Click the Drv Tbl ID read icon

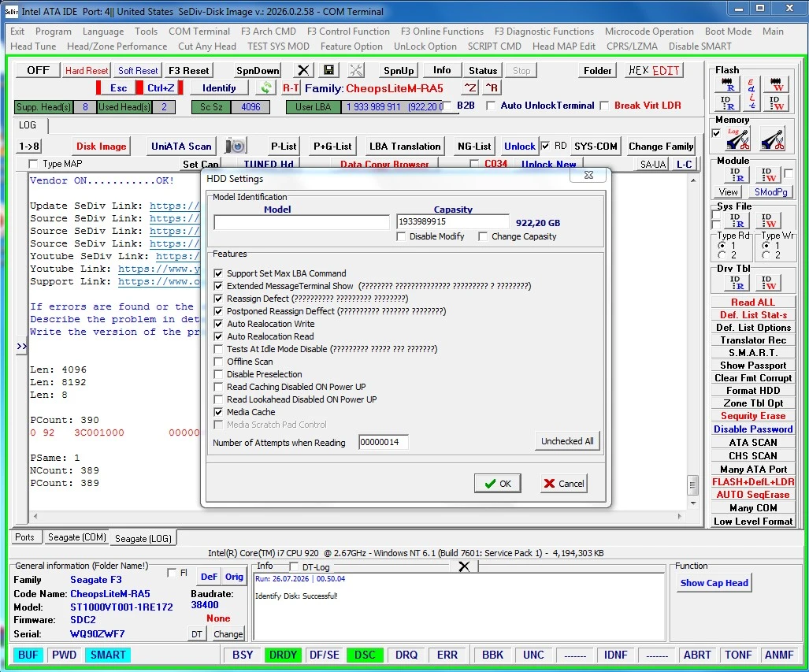coord(737,282)
